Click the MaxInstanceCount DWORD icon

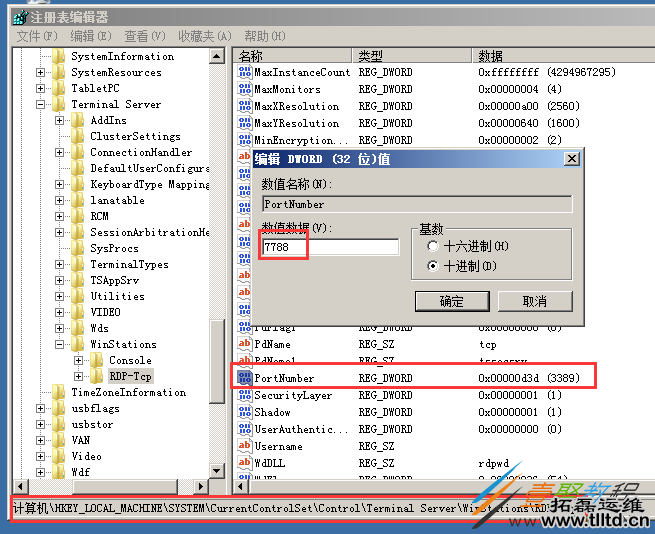coord(244,72)
